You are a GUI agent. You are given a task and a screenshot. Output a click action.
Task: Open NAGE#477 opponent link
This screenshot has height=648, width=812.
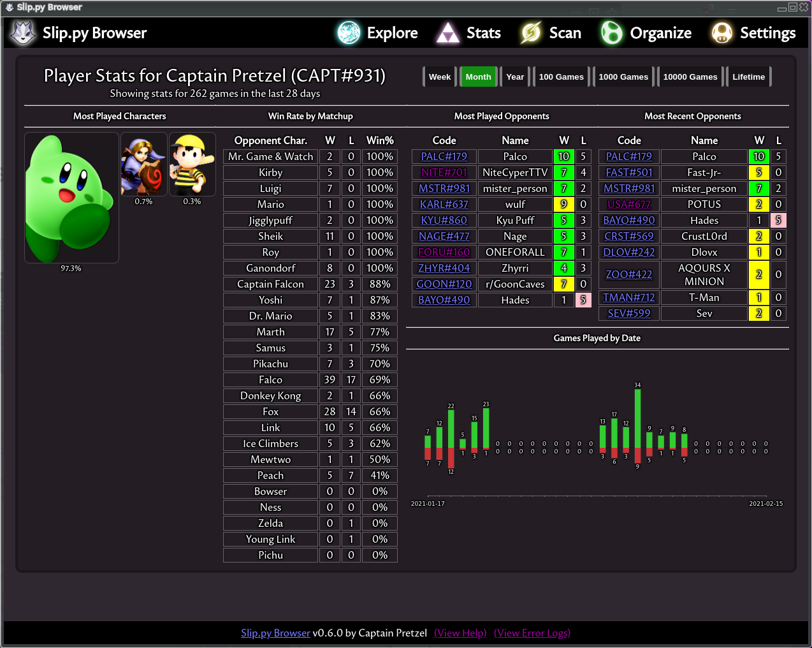pyautogui.click(x=444, y=236)
